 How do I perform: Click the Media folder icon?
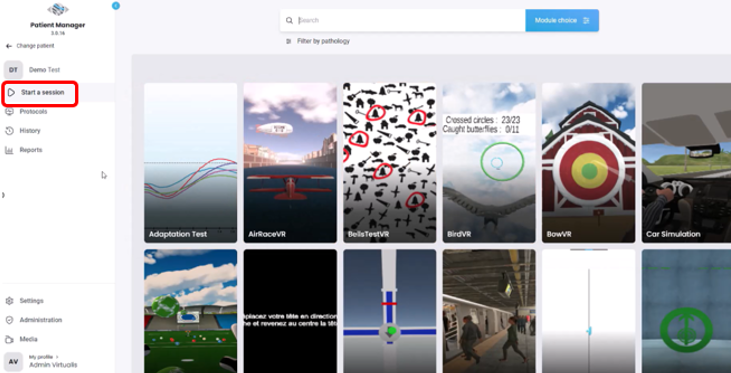pos(9,339)
